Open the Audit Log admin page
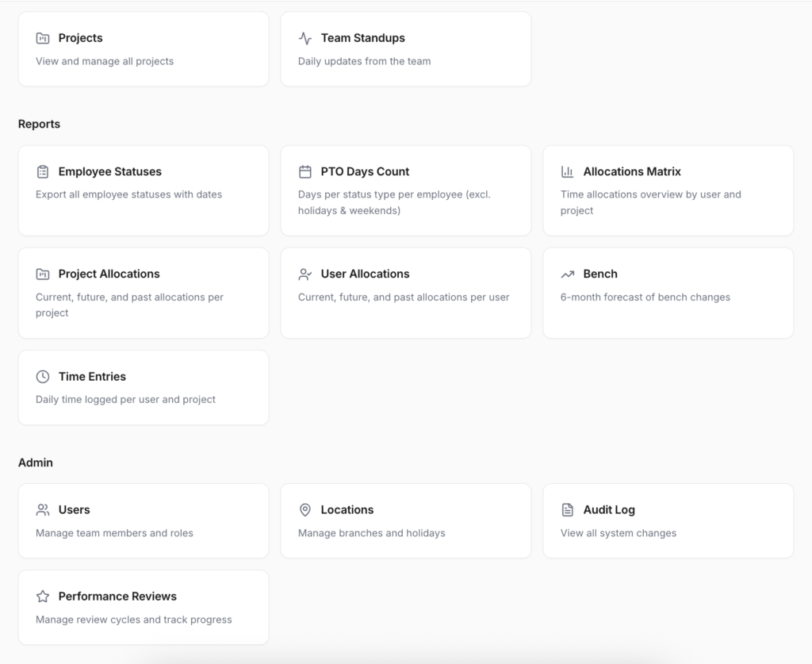Viewport: 812px width, 664px height. [668, 520]
